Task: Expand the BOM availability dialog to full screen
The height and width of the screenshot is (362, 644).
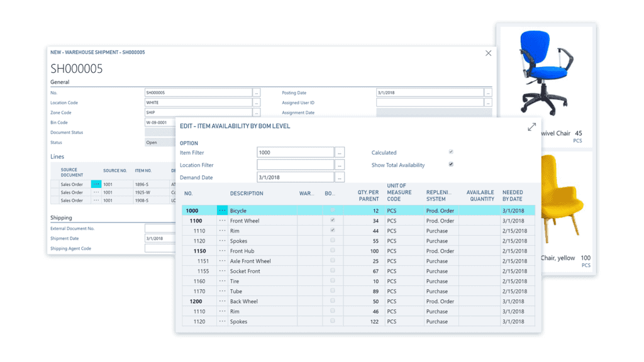Action: click(531, 126)
